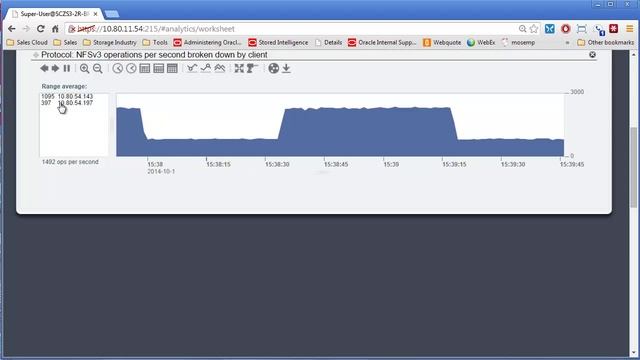Pause the live analytics graph

[x=67, y=69]
